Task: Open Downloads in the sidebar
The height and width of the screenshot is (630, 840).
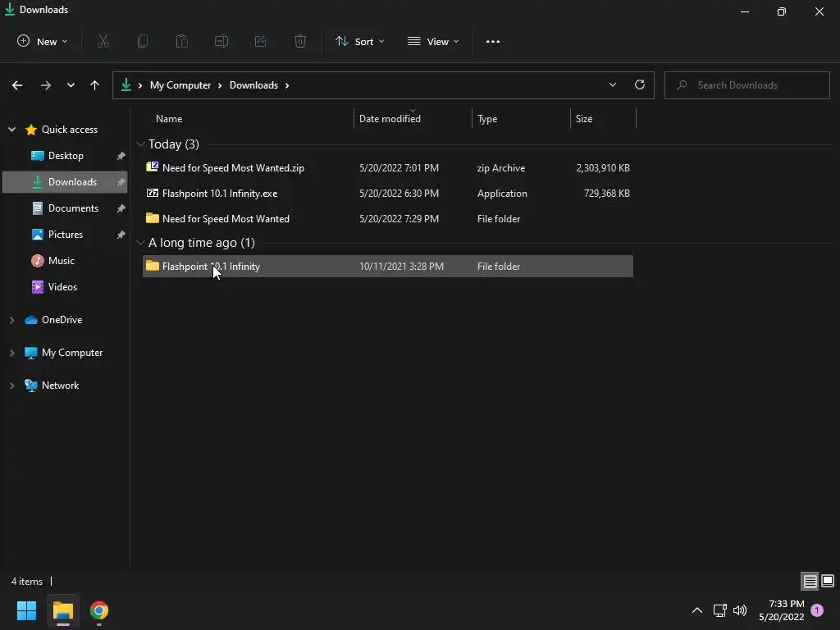Action: [65, 182]
